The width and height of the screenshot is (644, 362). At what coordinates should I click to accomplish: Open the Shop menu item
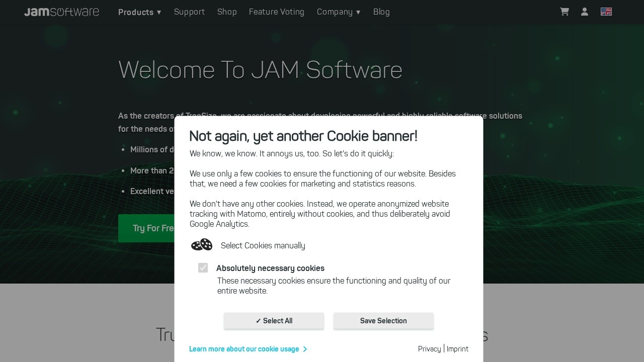pyautogui.click(x=227, y=12)
